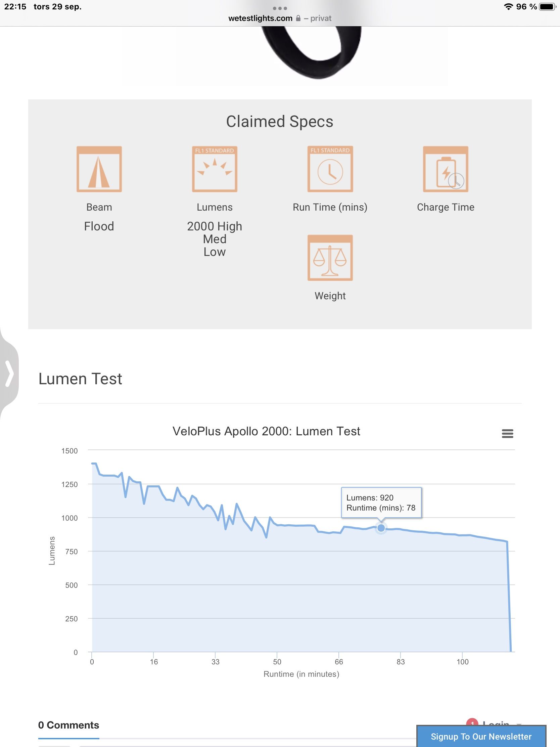This screenshot has width=560, height=747.
Task: Tap the battery indicator in status bar
Action: click(x=547, y=7)
